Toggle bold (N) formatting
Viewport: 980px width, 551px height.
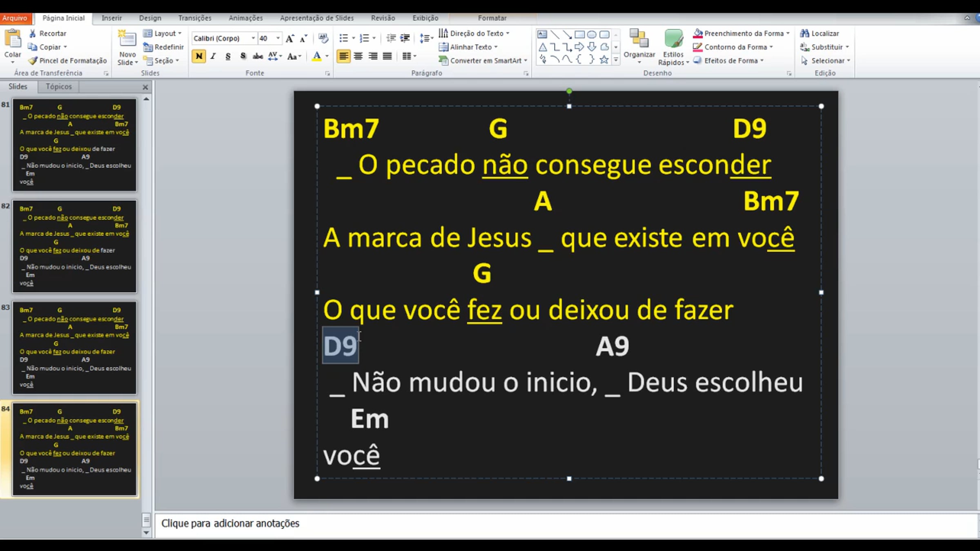[x=199, y=56]
